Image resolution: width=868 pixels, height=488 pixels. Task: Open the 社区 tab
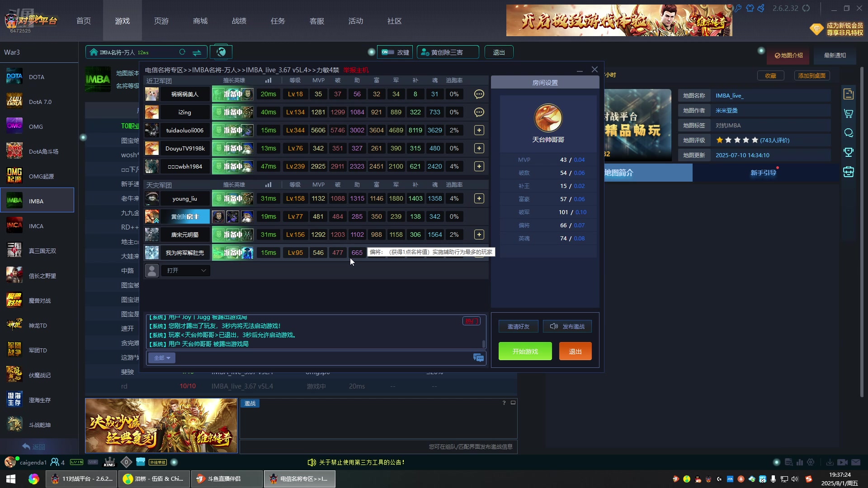[x=395, y=21]
